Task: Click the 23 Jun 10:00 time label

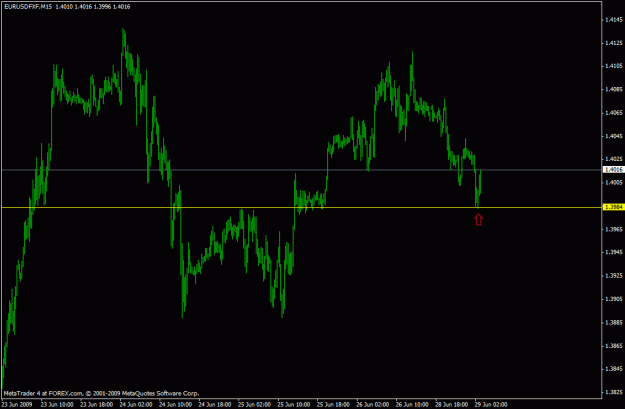Action: tap(57, 405)
